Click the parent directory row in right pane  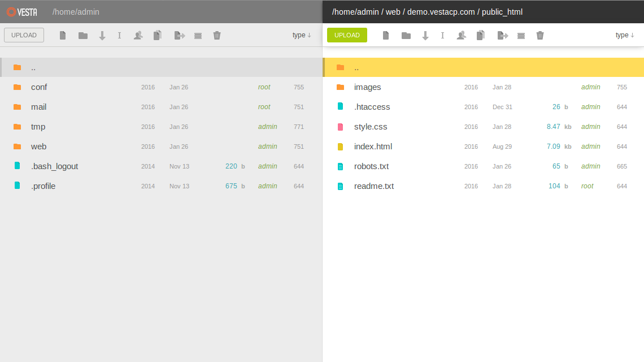[483, 67]
